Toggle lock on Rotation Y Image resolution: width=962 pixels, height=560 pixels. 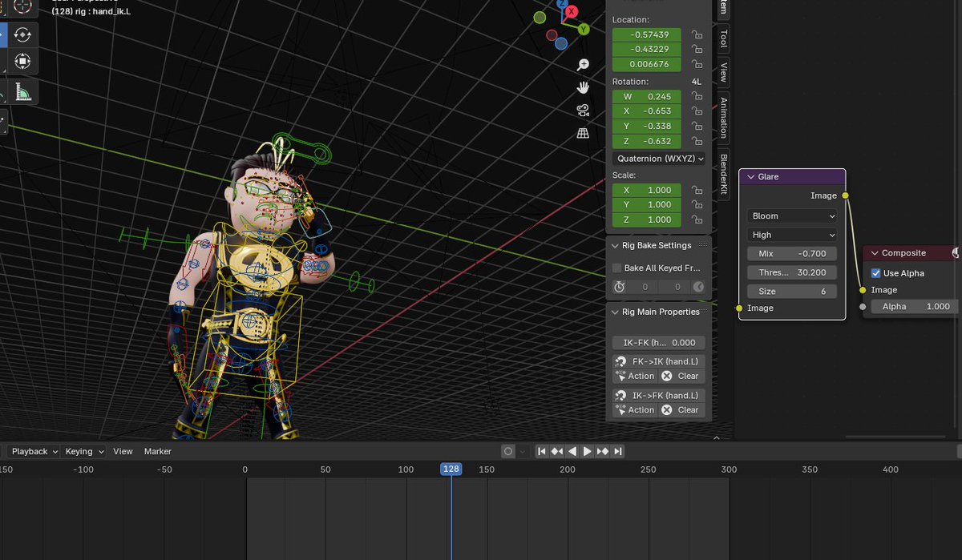pos(697,126)
